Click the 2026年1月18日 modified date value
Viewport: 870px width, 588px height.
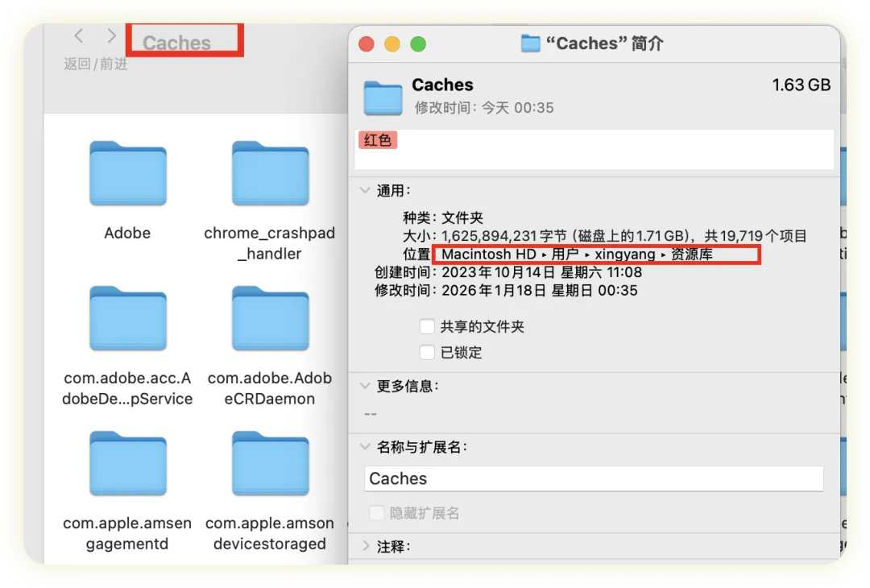coord(539,291)
